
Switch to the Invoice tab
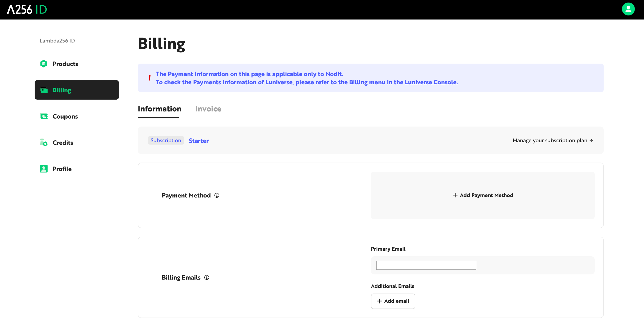[x=208, y=109]
